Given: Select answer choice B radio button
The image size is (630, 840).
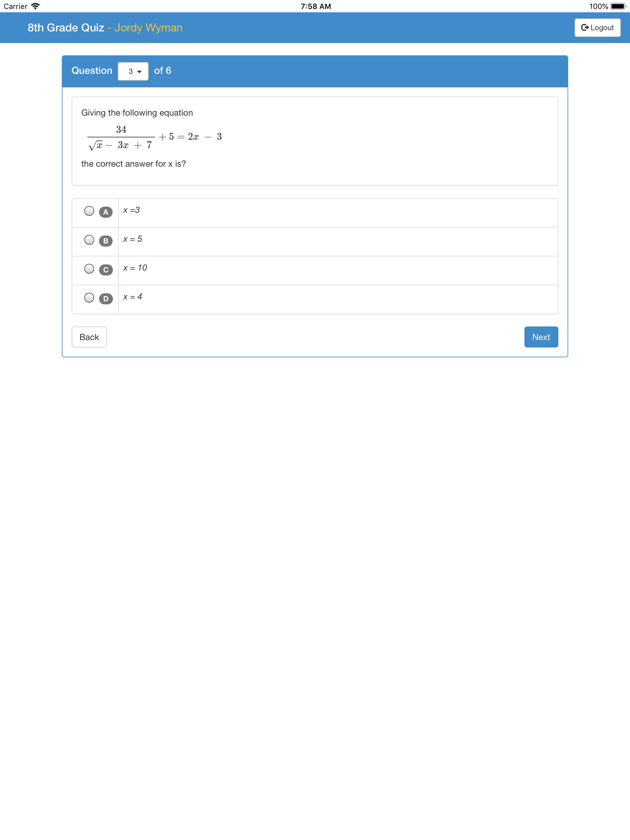Looking at the screenshot, I should click(x=89, y=239).
